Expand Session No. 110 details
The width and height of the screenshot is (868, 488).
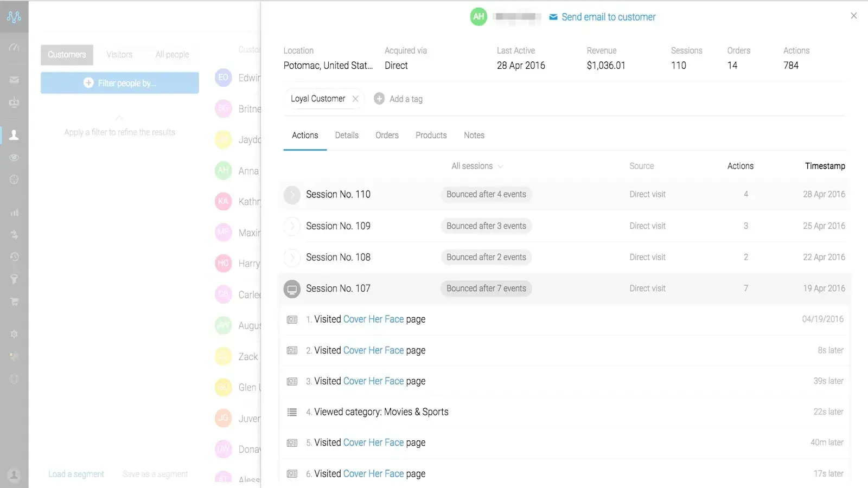point(292,195)
